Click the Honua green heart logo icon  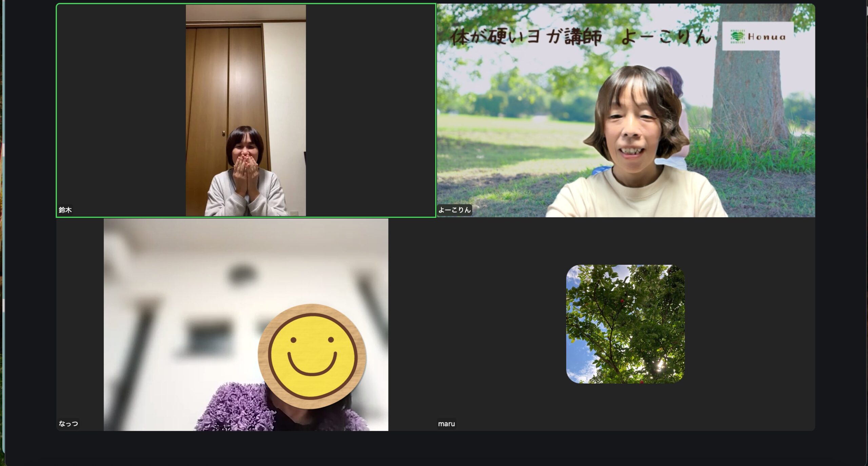click(737, 37)
